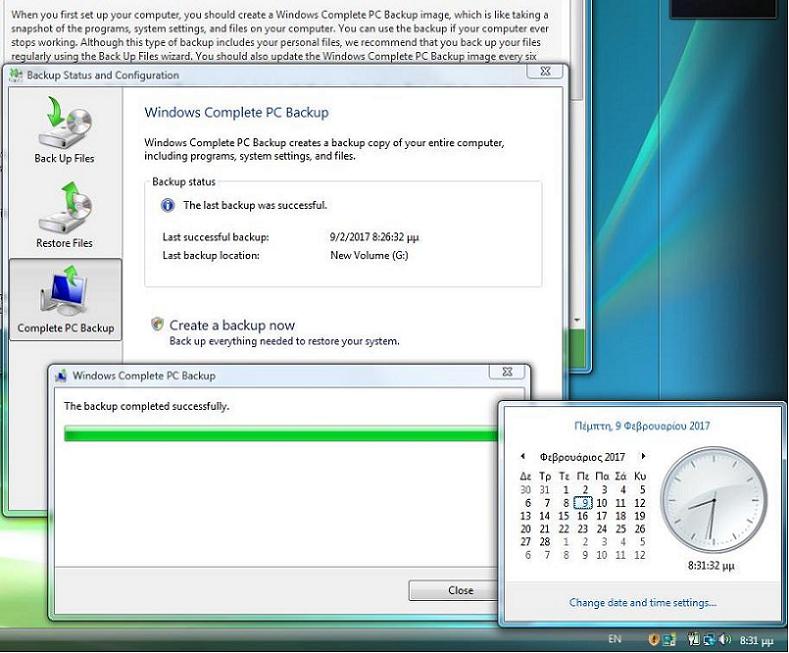Image resolution: width=789 pixels, height=653 pixels.
Task: Click the analog clock face
Action: click(x=714, y=500)
